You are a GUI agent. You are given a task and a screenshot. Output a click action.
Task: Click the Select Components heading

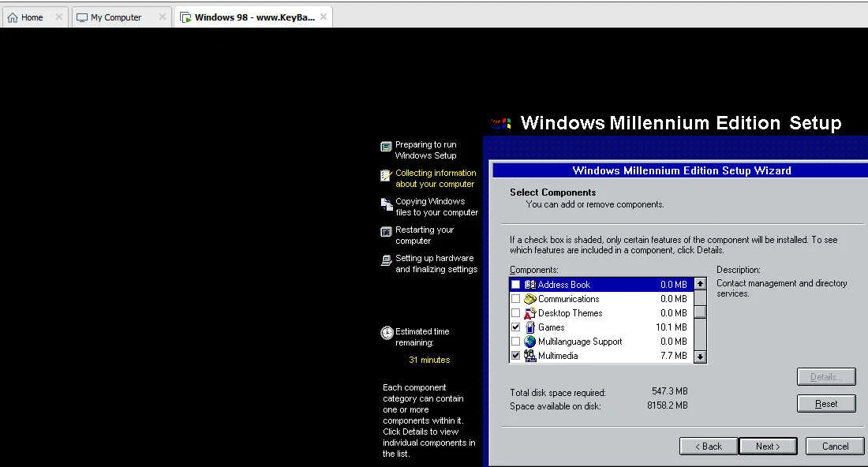[552, 192]
